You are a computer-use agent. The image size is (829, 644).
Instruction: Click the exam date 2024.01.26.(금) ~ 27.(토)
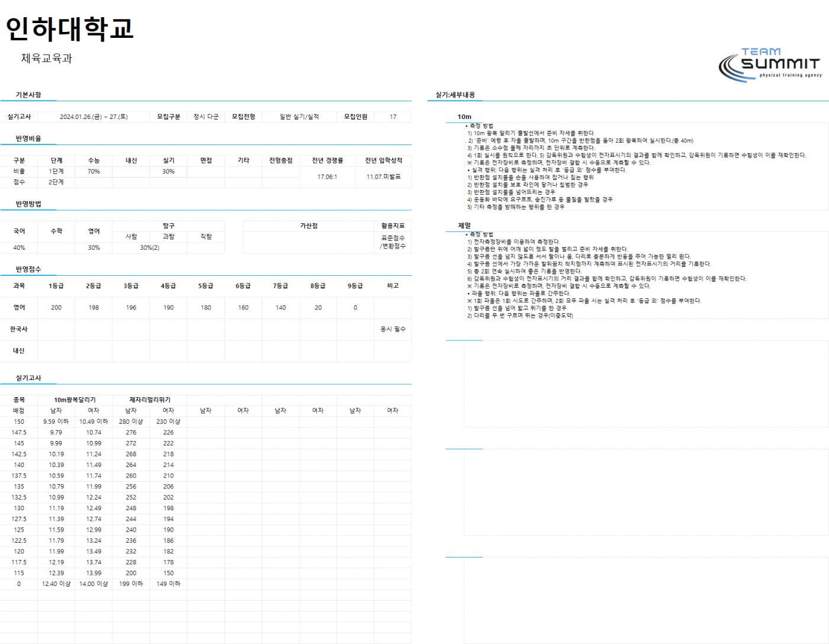coord(94,117)
